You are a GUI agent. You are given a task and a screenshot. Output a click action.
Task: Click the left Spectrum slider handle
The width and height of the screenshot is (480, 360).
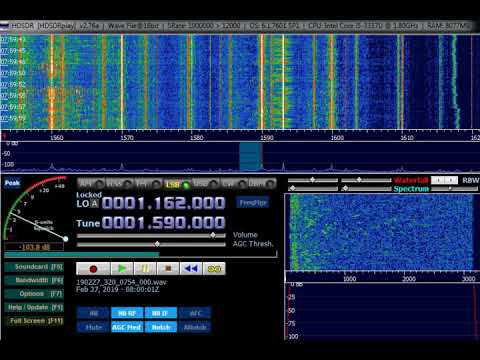[292, 189]
